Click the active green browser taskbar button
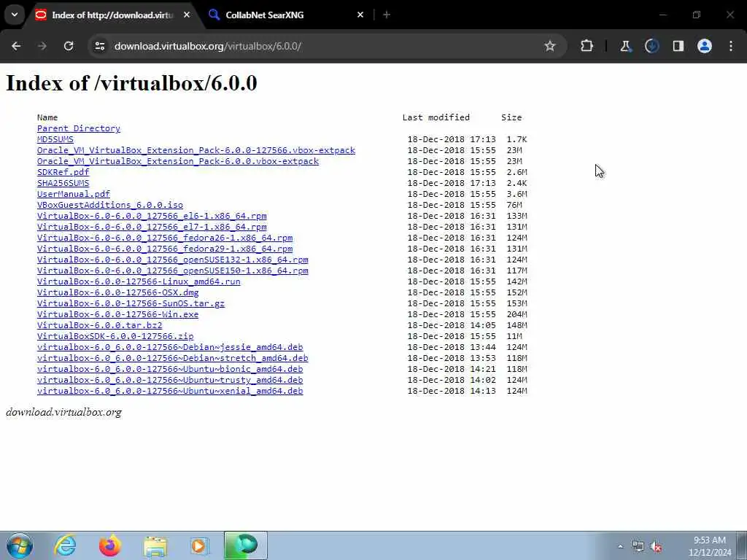This screenshot has height=560, width=747. [x=246, y=545]
